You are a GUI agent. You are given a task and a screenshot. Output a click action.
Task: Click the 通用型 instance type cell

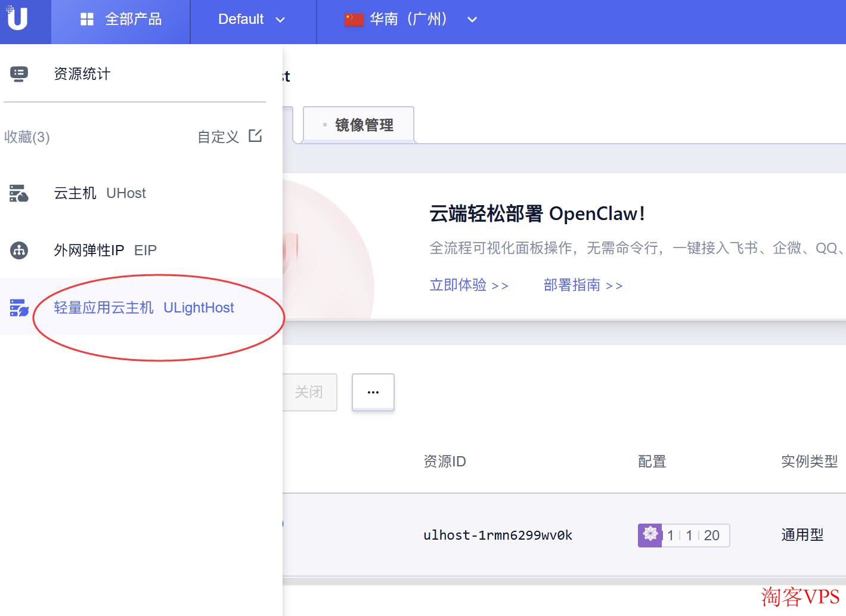point(802,535)
